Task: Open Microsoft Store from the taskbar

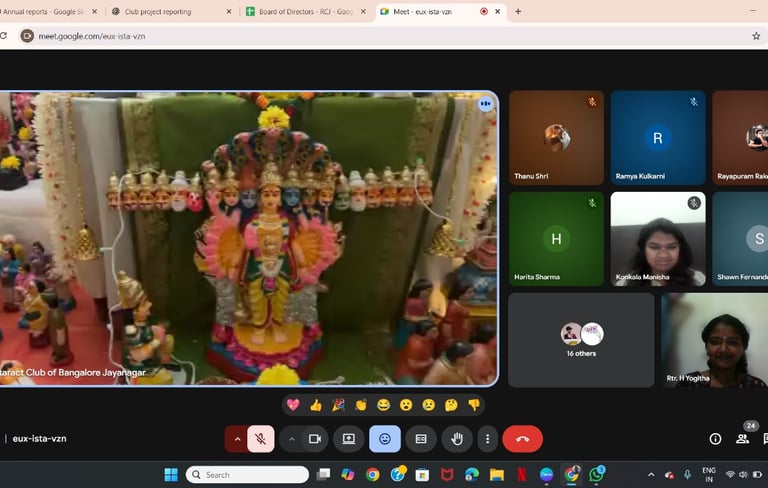Action: point(422,474)
